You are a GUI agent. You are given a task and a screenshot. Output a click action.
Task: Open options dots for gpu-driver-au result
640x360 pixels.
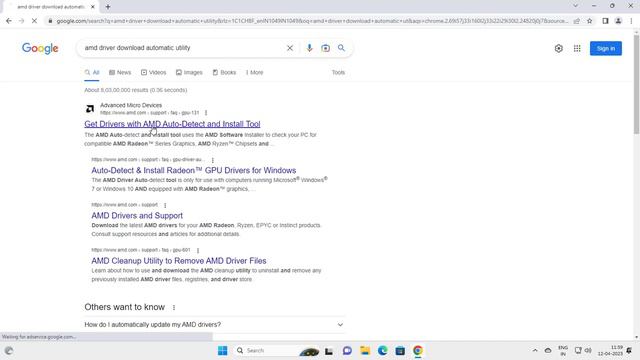[213, 160]
